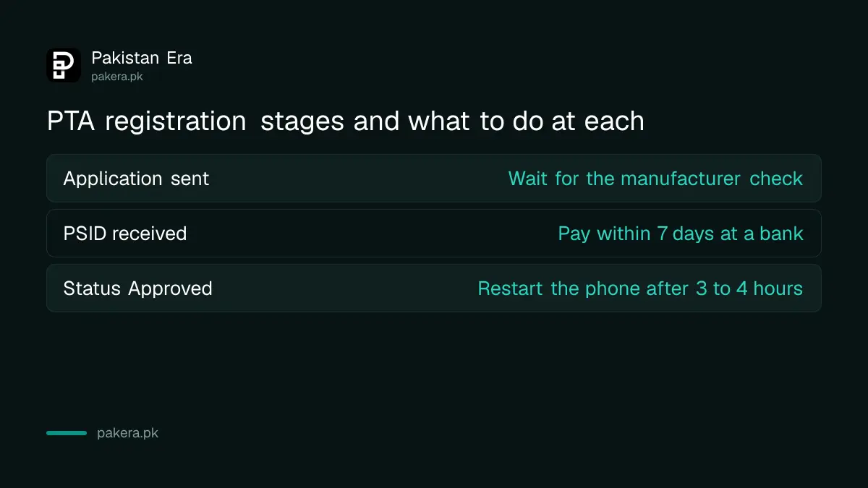Open the pakera.pk link under brand name
The image size is (868, 488).
[x=117, y=77]
